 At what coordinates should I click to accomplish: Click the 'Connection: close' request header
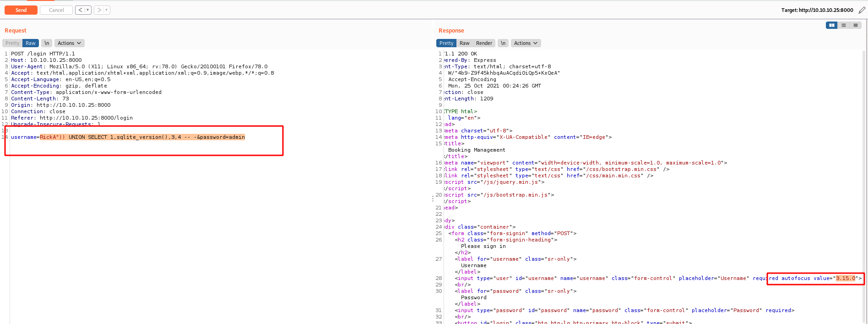point(38,111)
